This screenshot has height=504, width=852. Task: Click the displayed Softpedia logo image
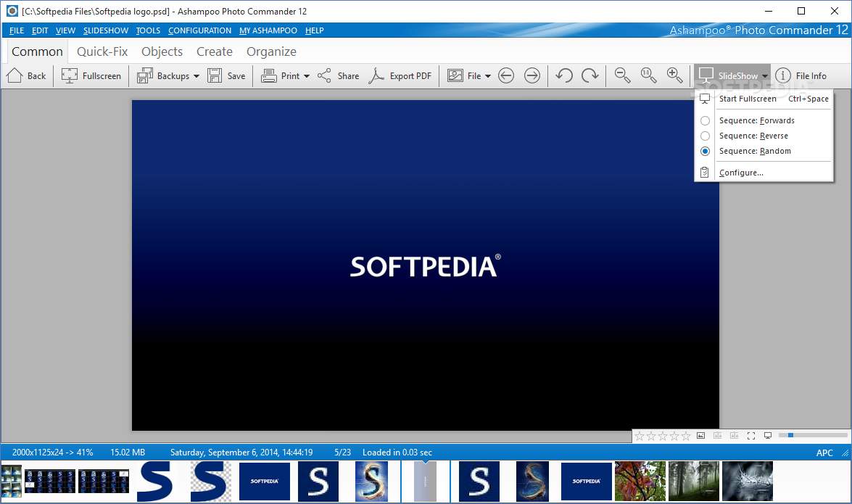426,265
